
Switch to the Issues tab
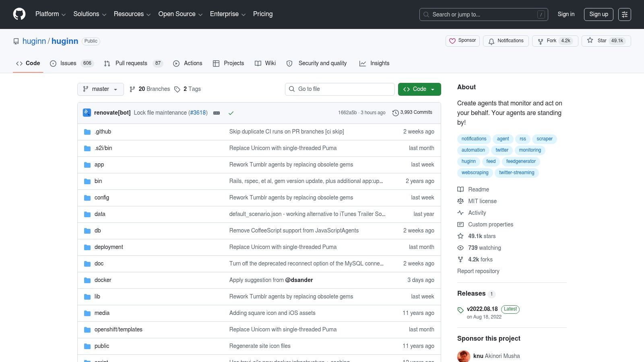(x=72, y=64)
